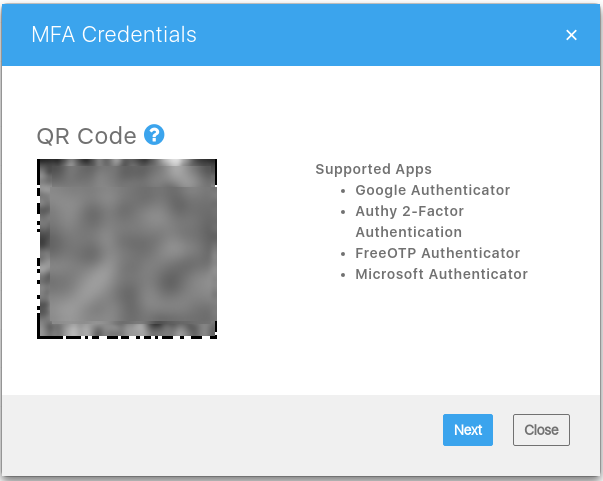Click bullet point beside FreeOTP Authenticator
The image size is (603, 481).
343,254
